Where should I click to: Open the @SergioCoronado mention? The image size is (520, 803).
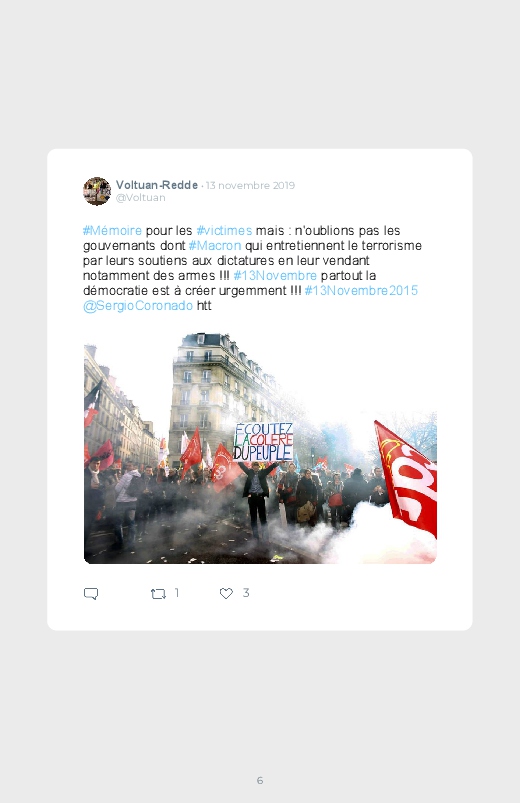(138, 306)
